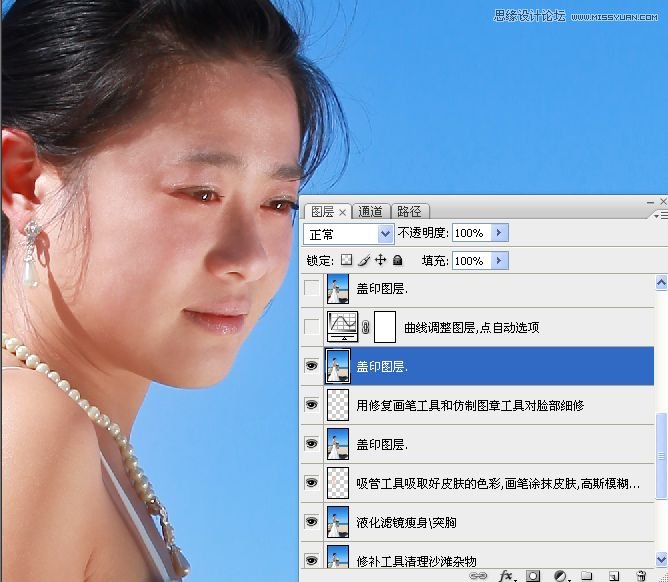Select layer 修补工具清理沙滩杂物
This screenshot has width=668, height=582.
(416, 561)
